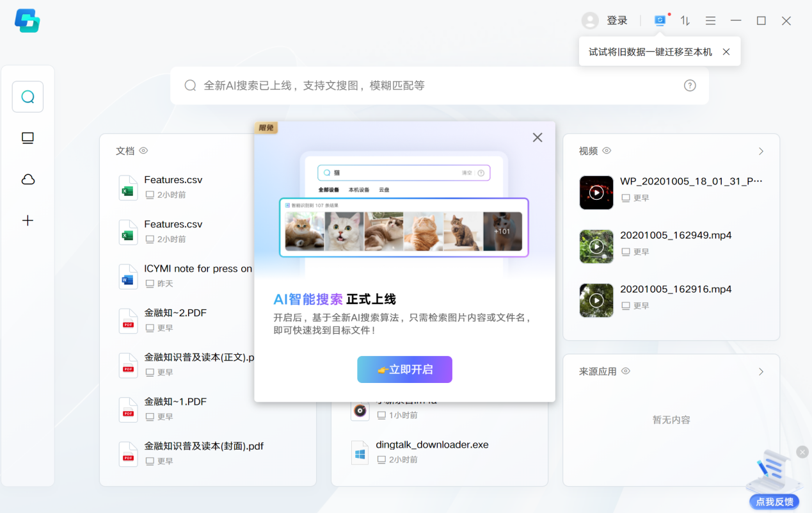Select the 20201005_162949.mp4 file name
This screenshot has width=812, height=513.
click(x=676, y=235)
